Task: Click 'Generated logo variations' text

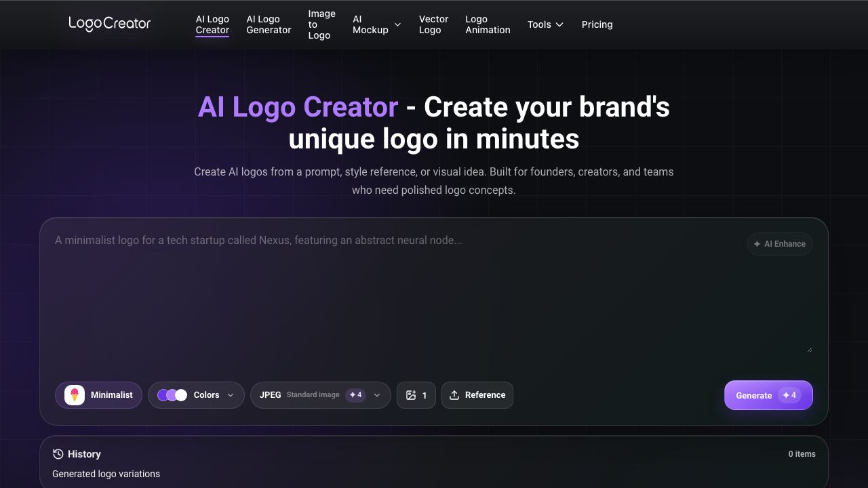Action: click(106, 474)
